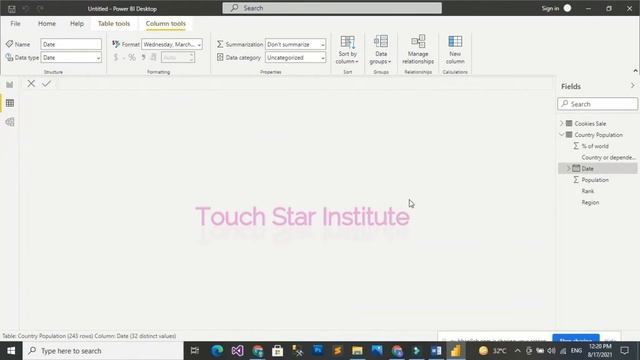The height and width of the screenshot is (360, 640).
Task: Select the Population field
Action: (595, 180)
